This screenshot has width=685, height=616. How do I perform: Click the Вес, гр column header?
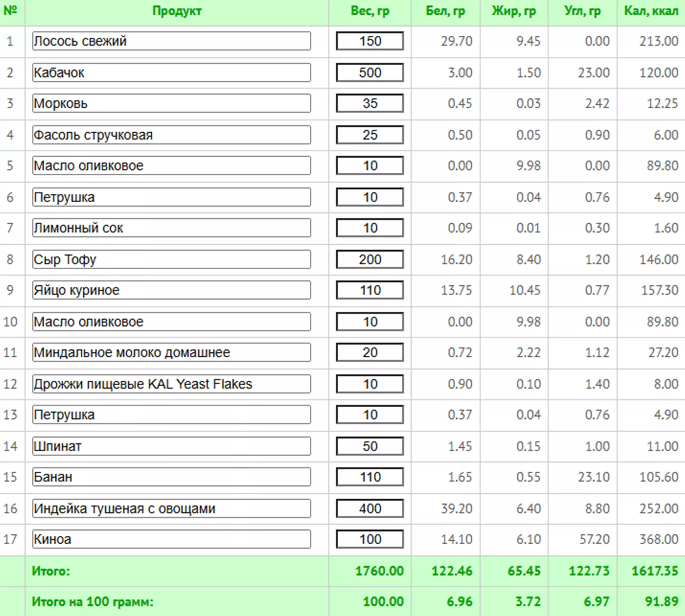(370, 11)
